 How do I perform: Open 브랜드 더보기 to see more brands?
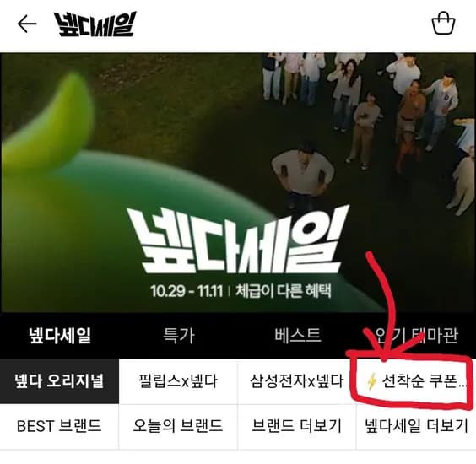[x=297, y=426]
